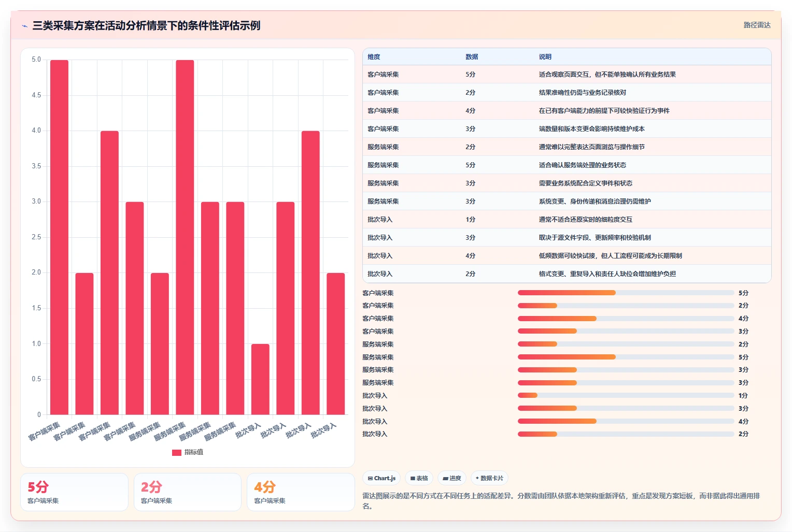Click the 说明 column header

click(545, 57)
